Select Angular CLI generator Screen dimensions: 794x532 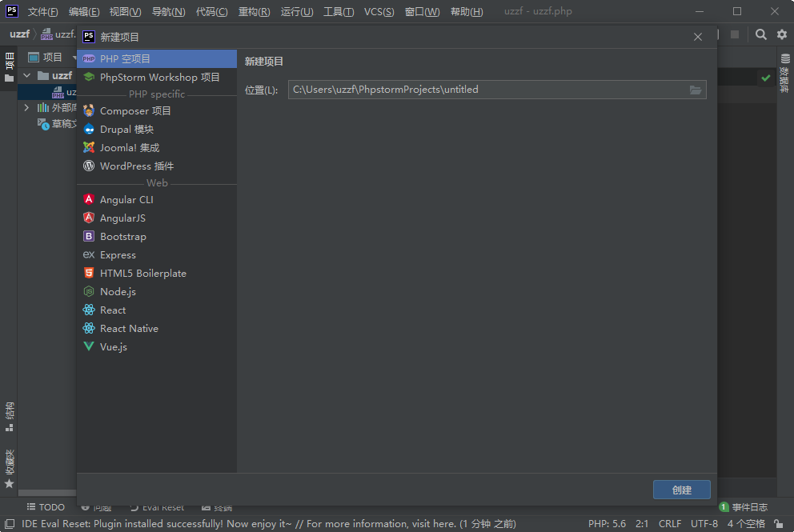click(156, 199)
